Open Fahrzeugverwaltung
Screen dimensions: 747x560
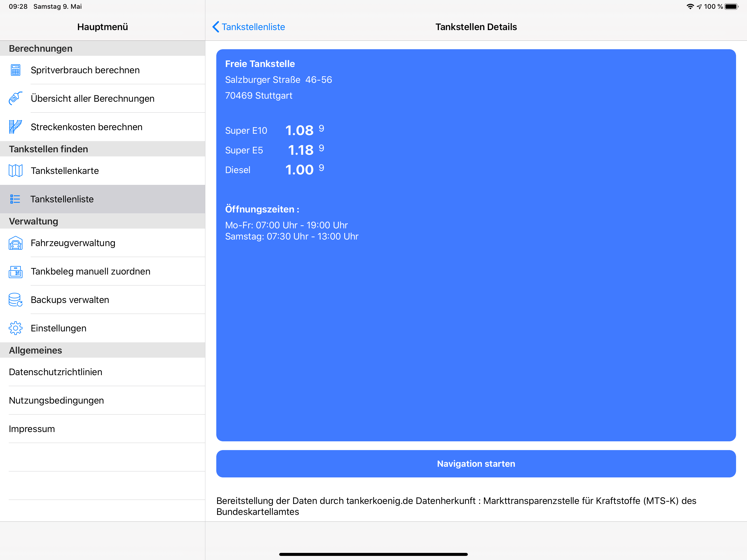102,243
